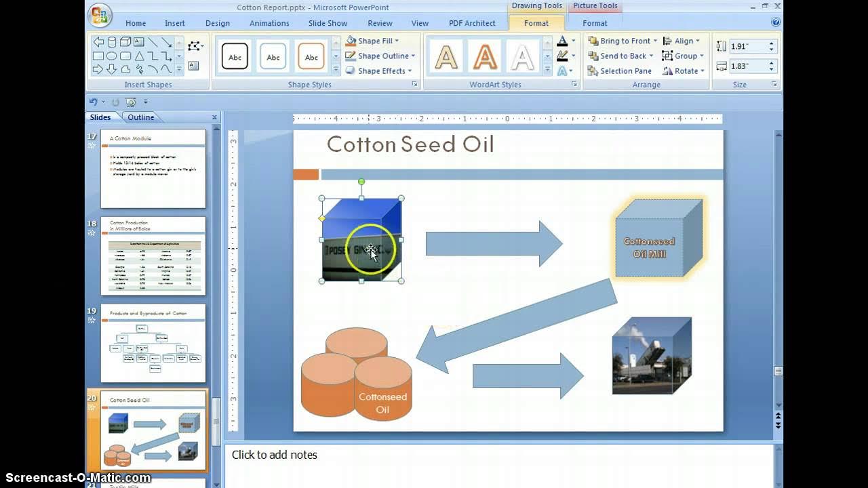This screenshot has height=488, width=868.
Task: Switch to the Outline pane tab
Action: (141, 117)
